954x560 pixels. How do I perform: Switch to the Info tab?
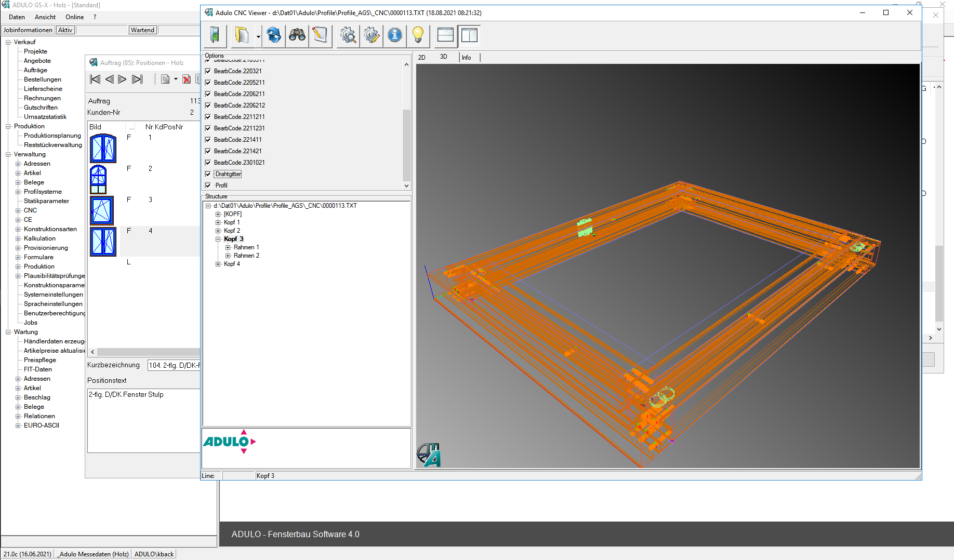click(x=467, y=58)
